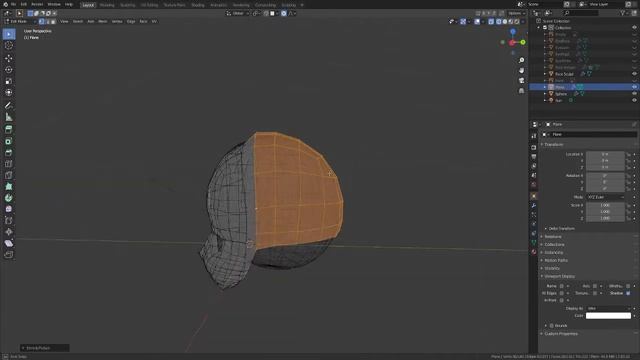
Task: Expand the Custom Properties panel
Action: [560, 334]
